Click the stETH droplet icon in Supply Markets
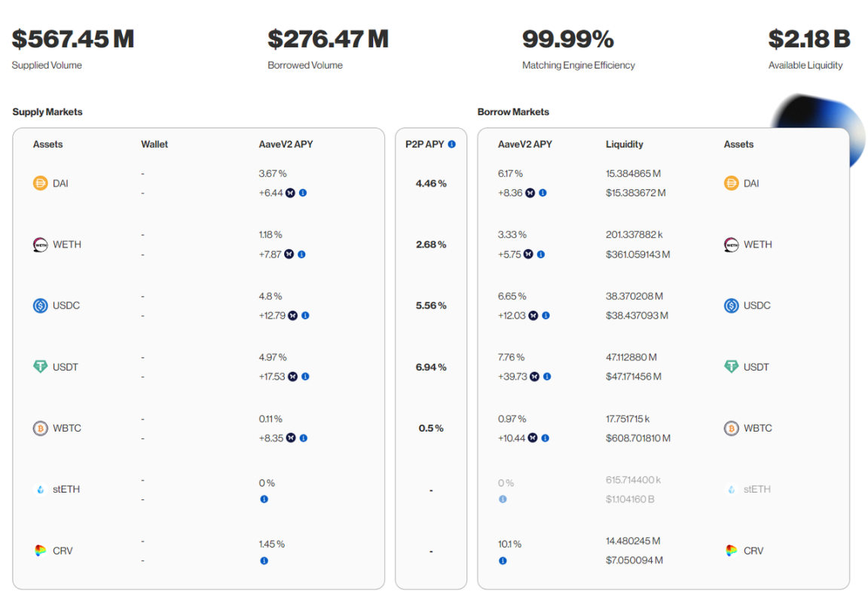The width and height of the screenshot is (868, 614). point(40,490)
